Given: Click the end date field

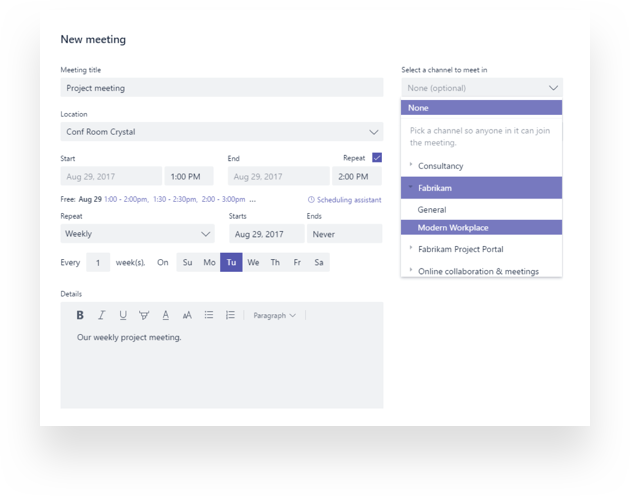Looking at the screenshot, I should point(278,176).
